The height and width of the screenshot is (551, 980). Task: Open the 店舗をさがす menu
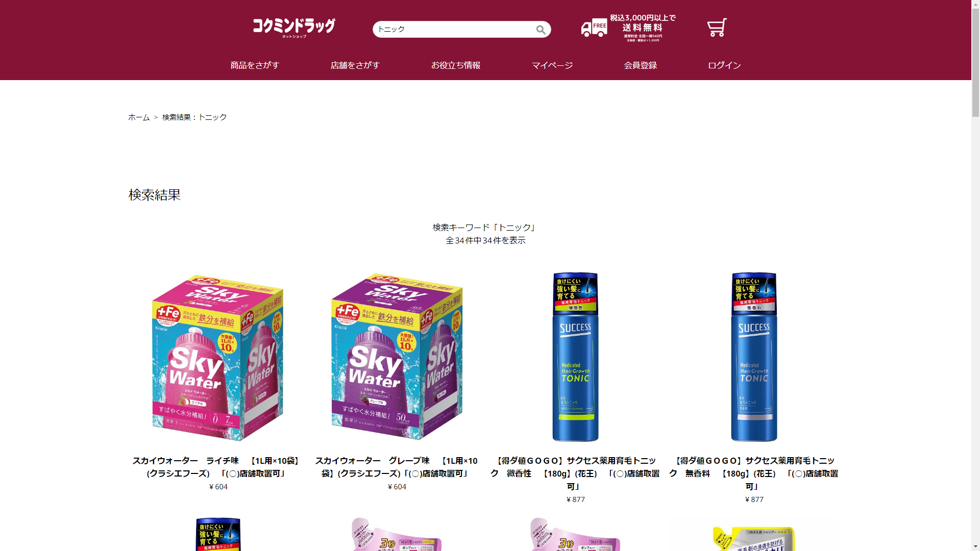(355, 65)
